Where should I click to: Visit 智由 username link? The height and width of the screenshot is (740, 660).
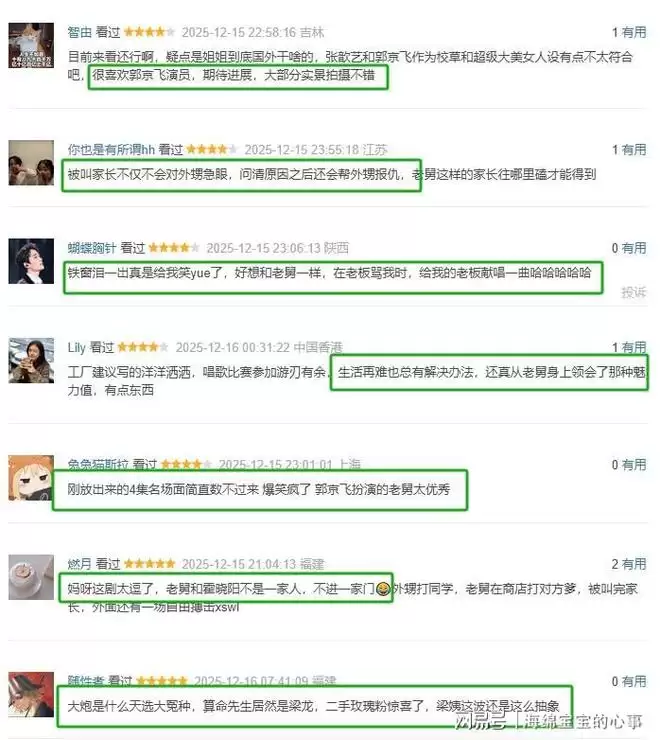click(79, 32)
